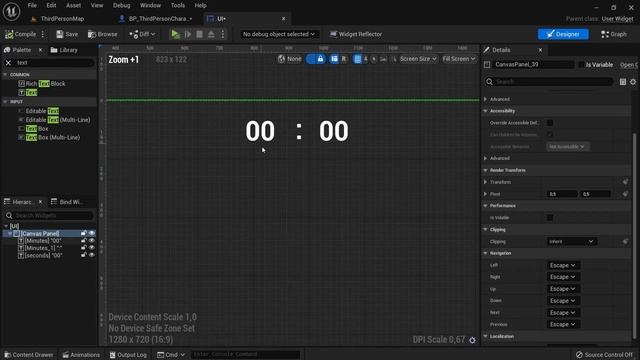Click the Search Widgets field

click(49, 216)
